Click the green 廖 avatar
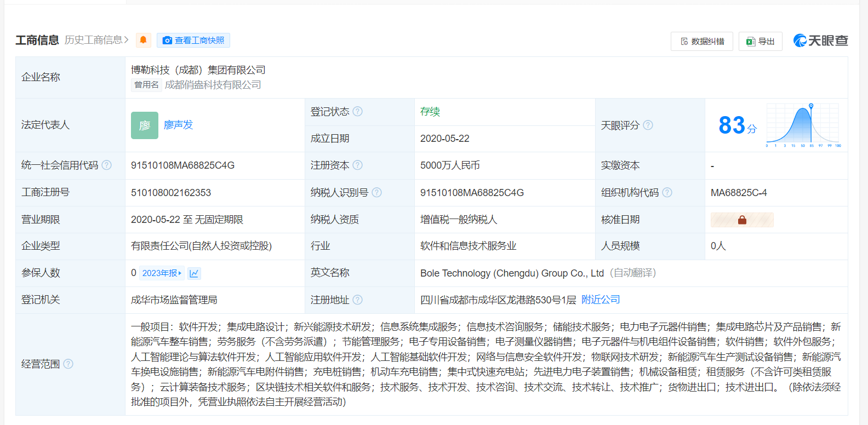The image size is (868, 425). pos(145,125)
